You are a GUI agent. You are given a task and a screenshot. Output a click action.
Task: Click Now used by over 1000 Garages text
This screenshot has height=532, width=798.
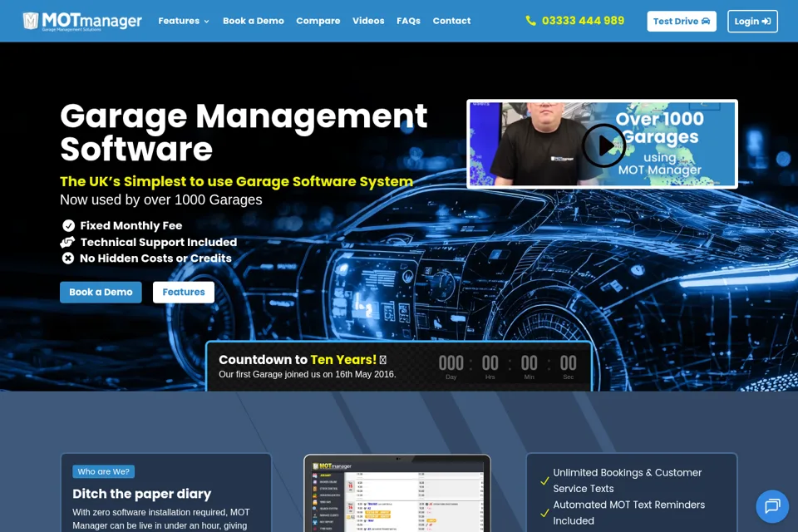(x=160, y=199)
